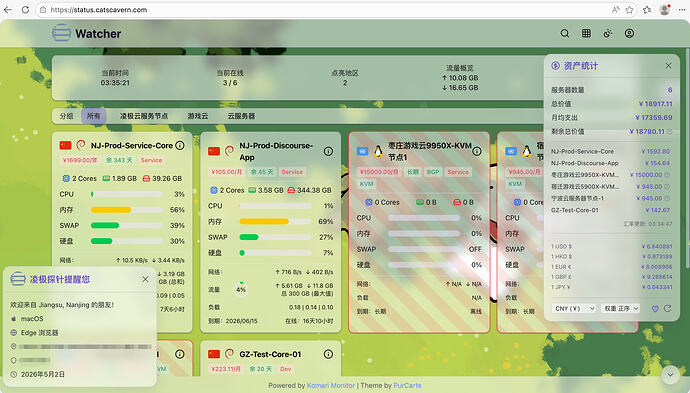Image resolution: width=690 pixels, height=393 pixels.
Task: Click Debian icon on GZ-Test-Core-01 card
Action: (x=229, y=354)
